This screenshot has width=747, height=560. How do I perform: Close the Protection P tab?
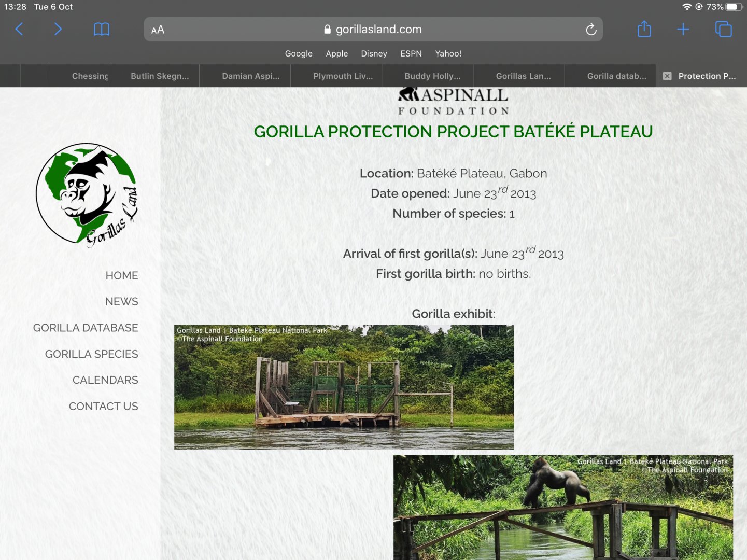tap(667, 76)
